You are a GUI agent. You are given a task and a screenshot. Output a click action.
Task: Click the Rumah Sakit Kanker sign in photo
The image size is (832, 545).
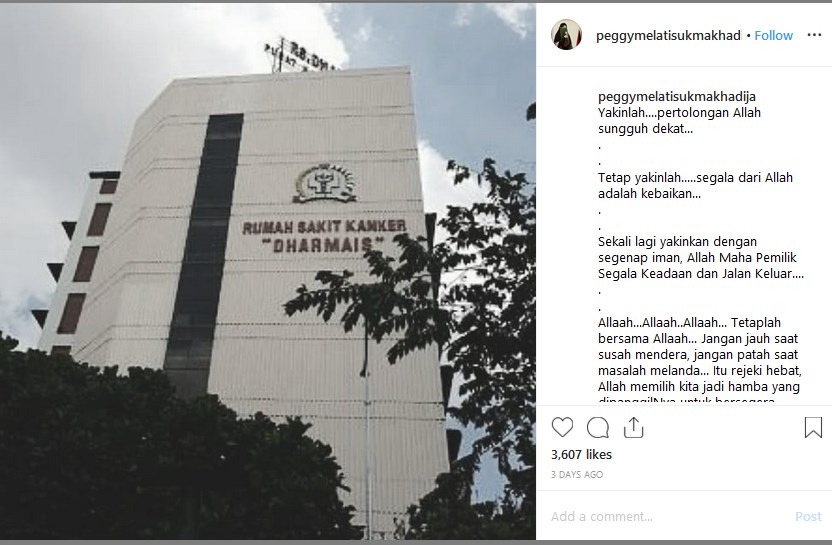(324, 235)
